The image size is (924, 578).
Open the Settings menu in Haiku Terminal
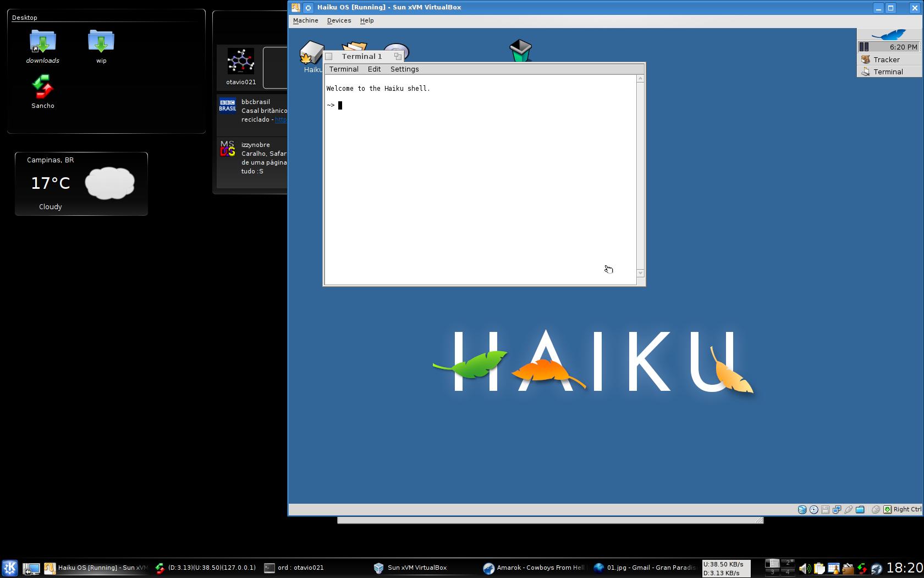click(x=404, y=69)
